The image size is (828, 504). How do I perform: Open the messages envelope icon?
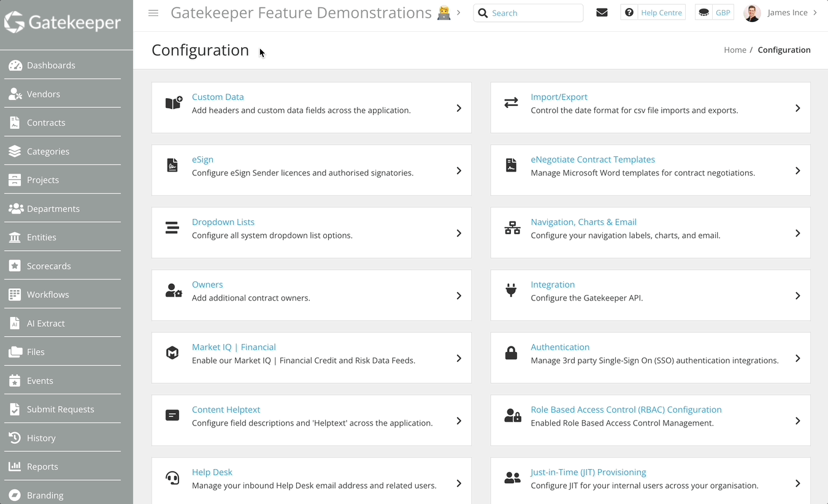(x=602, y=12)
